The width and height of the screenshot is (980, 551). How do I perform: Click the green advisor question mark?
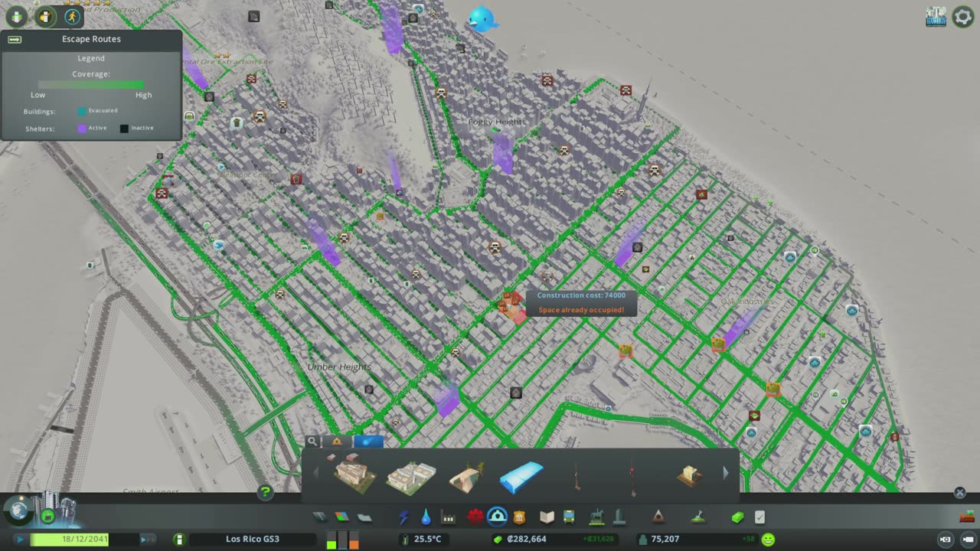[x=265, y=492]
